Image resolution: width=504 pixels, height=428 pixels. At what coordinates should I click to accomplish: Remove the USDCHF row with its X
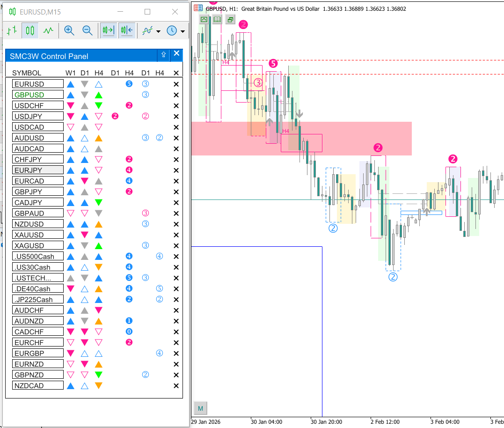[176, 105]
